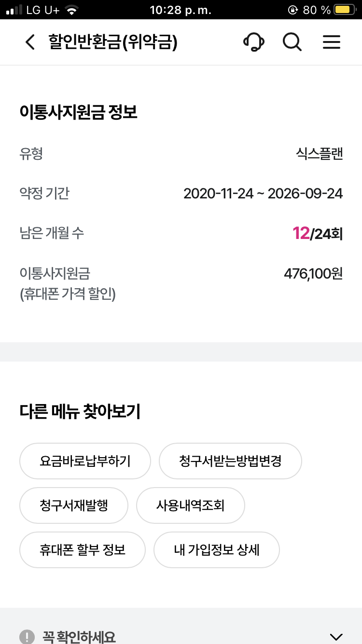
Task: Go to 휴대폰 할부 정보
Action: (x=83, y=550)
